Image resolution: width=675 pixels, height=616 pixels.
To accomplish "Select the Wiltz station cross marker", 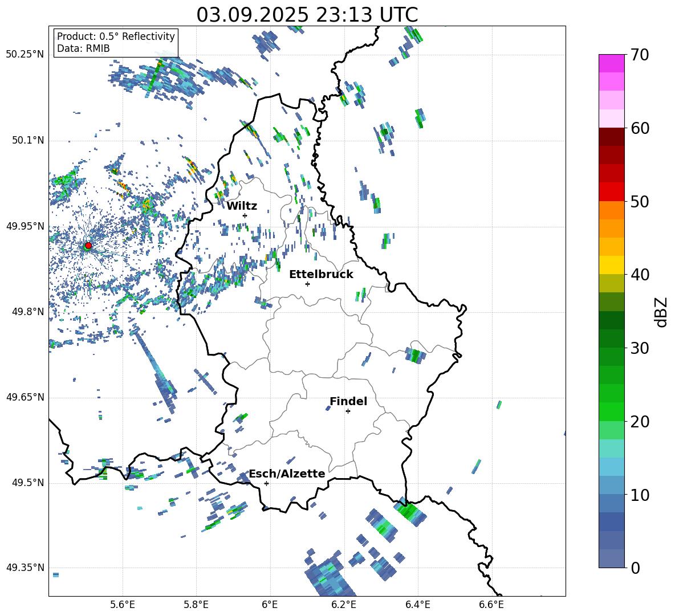I will pos(245,215).
